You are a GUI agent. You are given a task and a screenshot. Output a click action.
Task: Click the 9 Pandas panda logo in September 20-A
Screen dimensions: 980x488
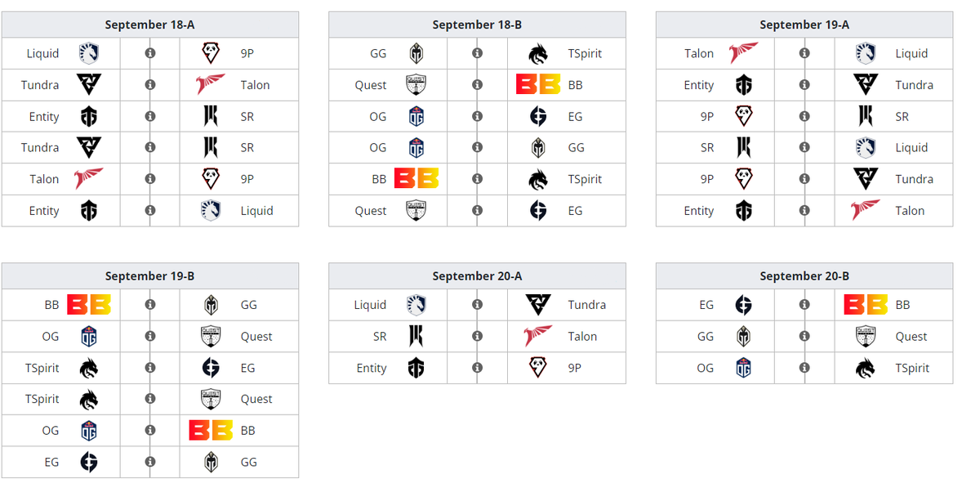pyautogui.click(x=537, y=368)
